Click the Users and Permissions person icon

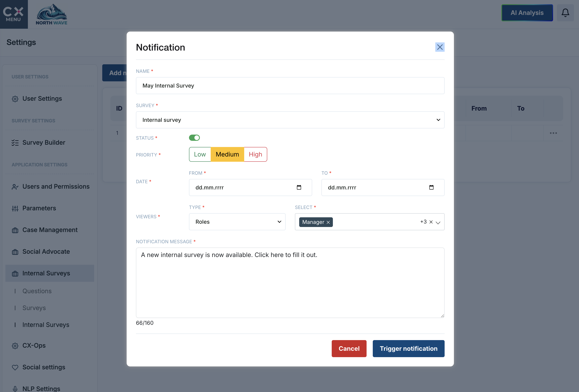point(15,187)
